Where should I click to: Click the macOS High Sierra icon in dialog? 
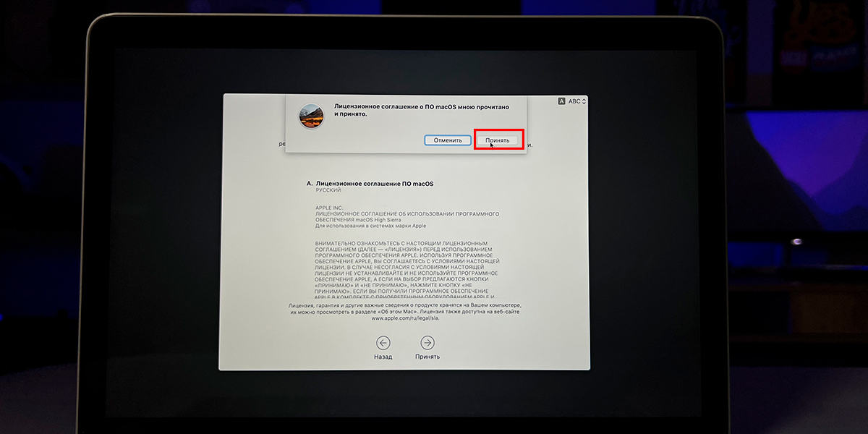pos(312,116)
